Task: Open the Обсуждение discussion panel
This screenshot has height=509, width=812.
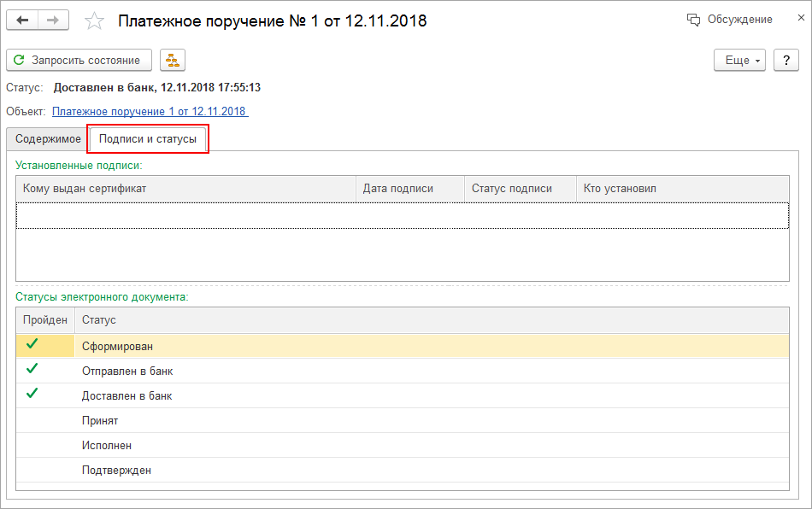Action: coord(730,20)
